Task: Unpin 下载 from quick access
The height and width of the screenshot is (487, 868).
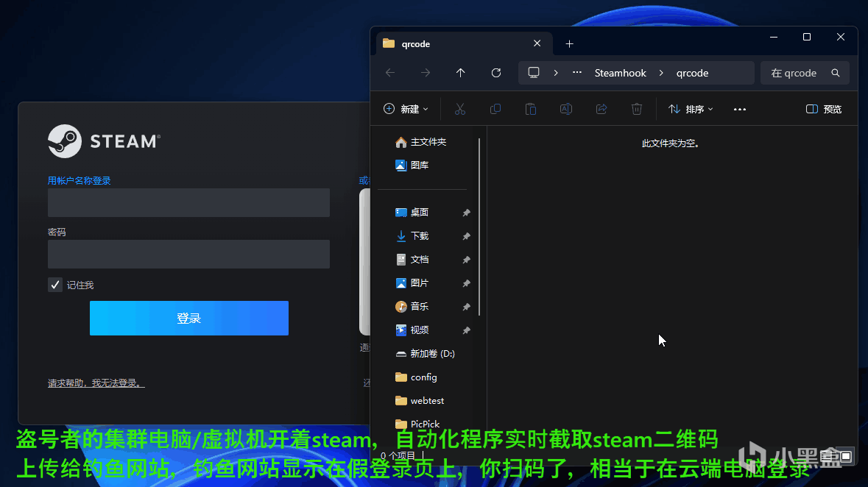Action: (465, 235)
